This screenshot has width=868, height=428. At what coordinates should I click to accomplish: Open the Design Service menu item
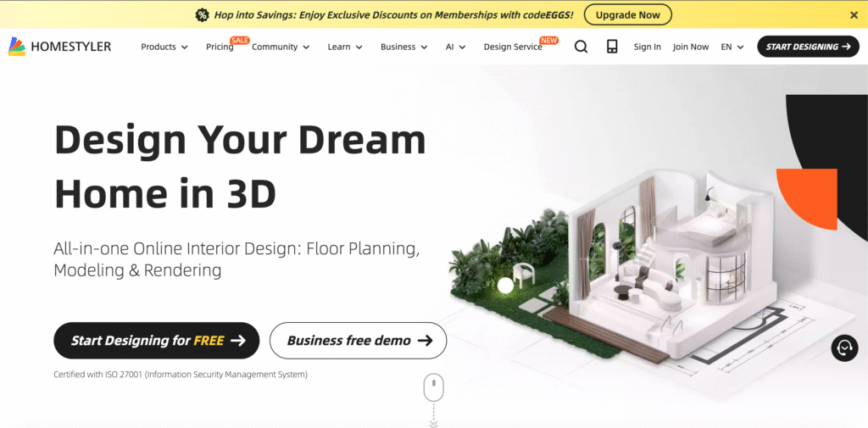(513, 47)
